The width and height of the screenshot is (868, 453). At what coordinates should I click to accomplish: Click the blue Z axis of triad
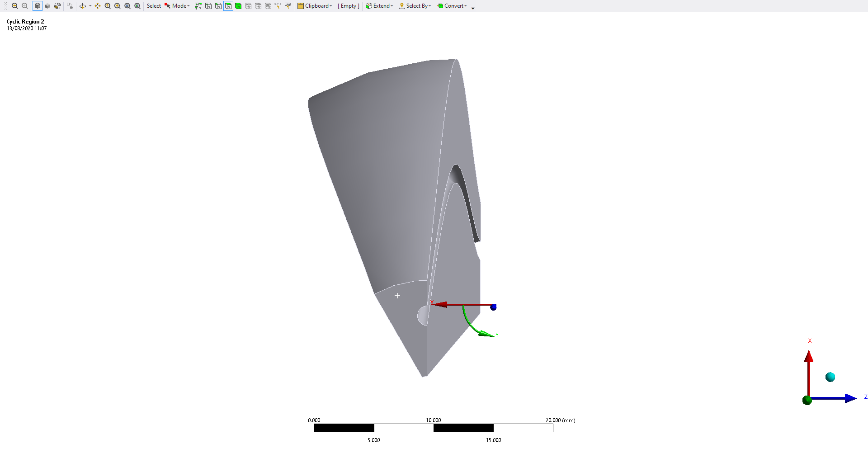point(834,398)
